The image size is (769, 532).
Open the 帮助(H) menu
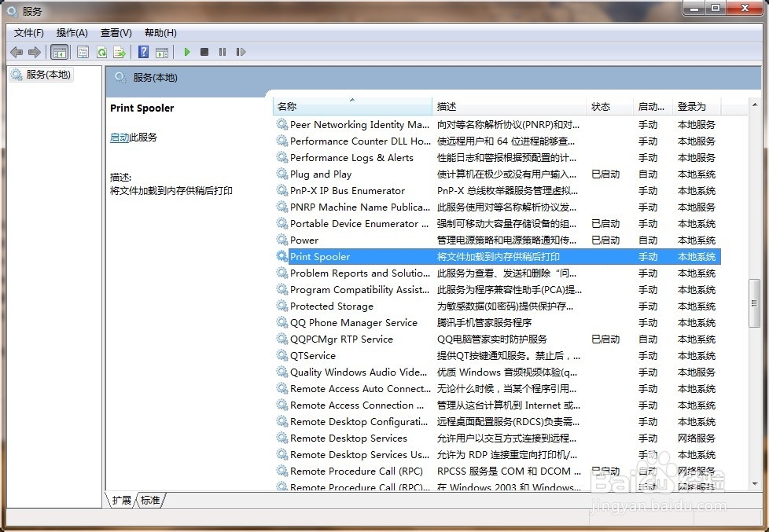point(160,33)
